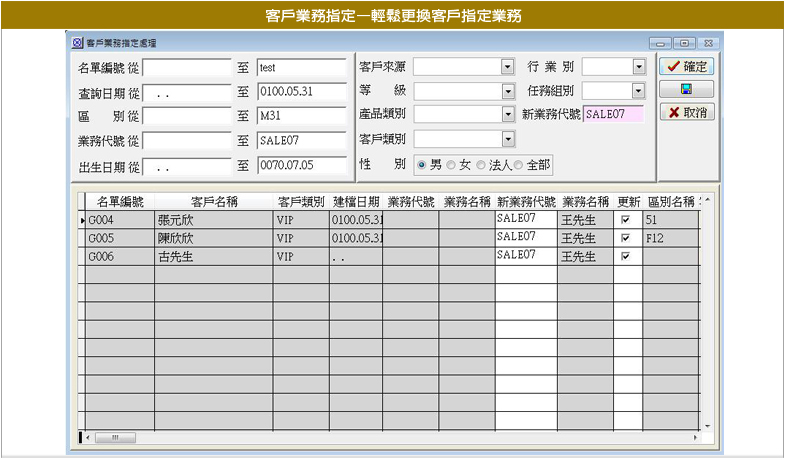Click the vertical scrollbar down arrow in grid
Screen dimensions: 786x460
point(708,426)
